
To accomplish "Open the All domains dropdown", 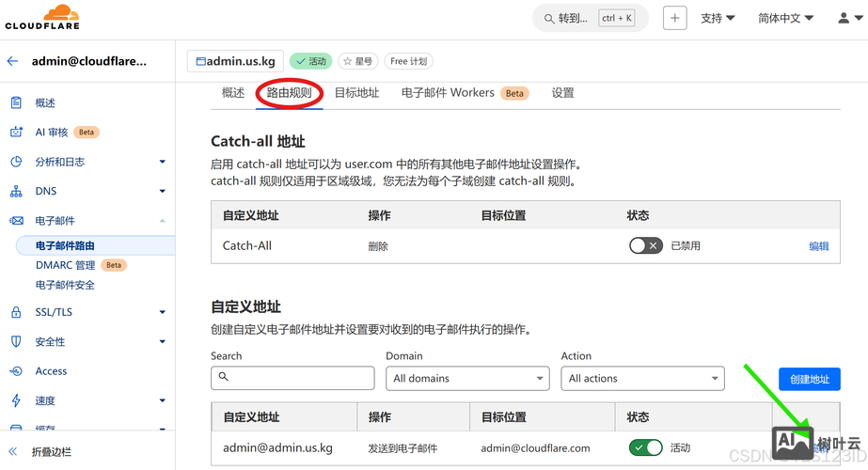I will 467,379.
